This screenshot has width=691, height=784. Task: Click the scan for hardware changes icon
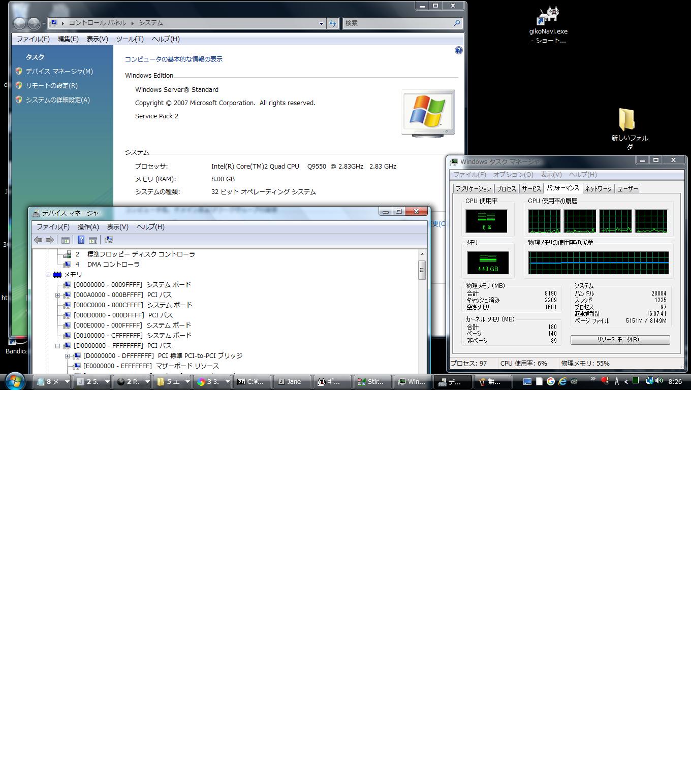click(x=108, y=240)
